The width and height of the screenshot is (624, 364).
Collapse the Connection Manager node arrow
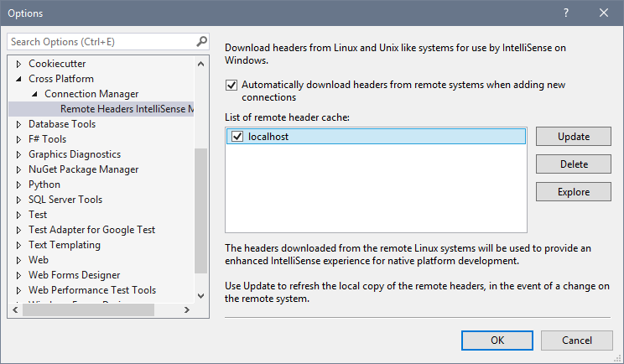coord(34,94)
